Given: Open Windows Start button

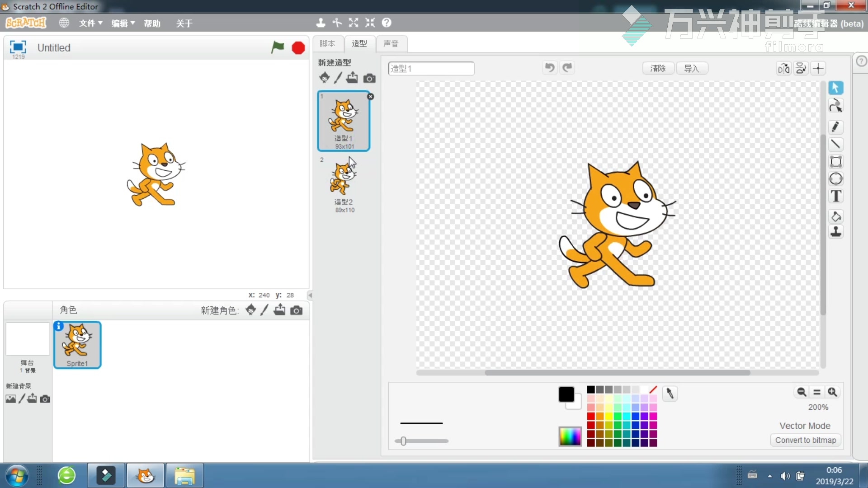Looking at the screenshot, I should click(17, 475).
